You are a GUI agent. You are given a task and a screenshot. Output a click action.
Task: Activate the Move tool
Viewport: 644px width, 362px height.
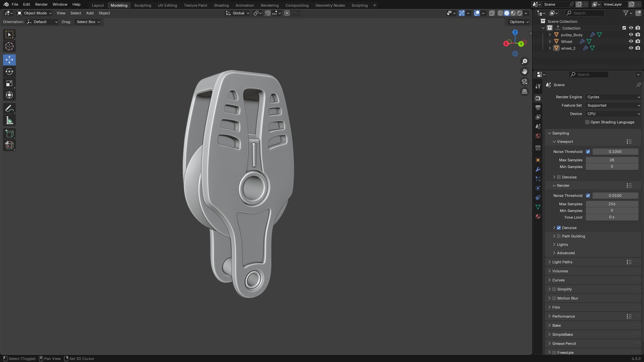click(x=9, y=60)
